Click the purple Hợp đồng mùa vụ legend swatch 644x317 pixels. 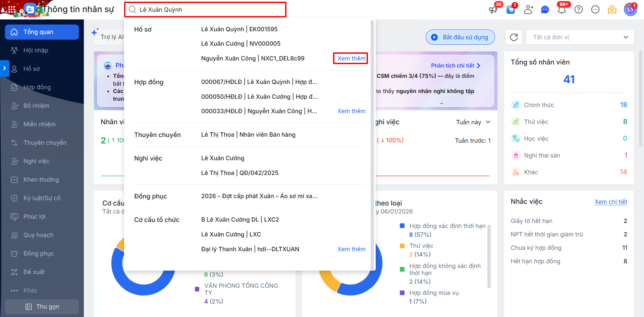coord(402,293)
